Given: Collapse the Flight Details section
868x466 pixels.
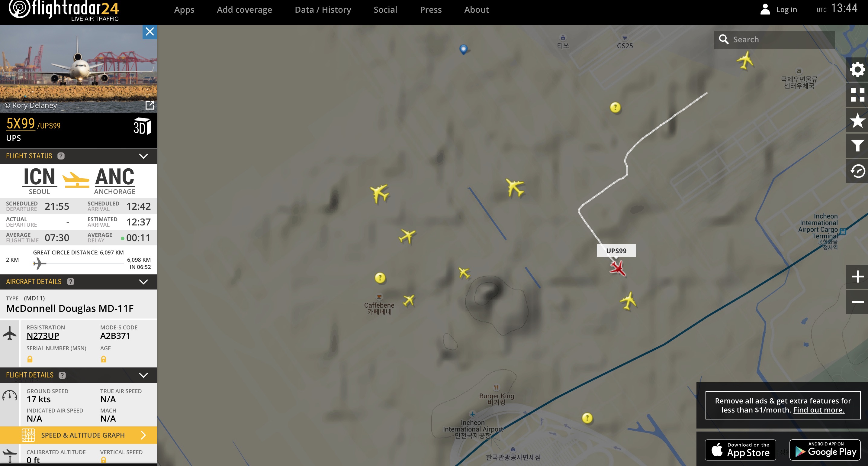Looking at the screenshot, I should pos(143,375).
